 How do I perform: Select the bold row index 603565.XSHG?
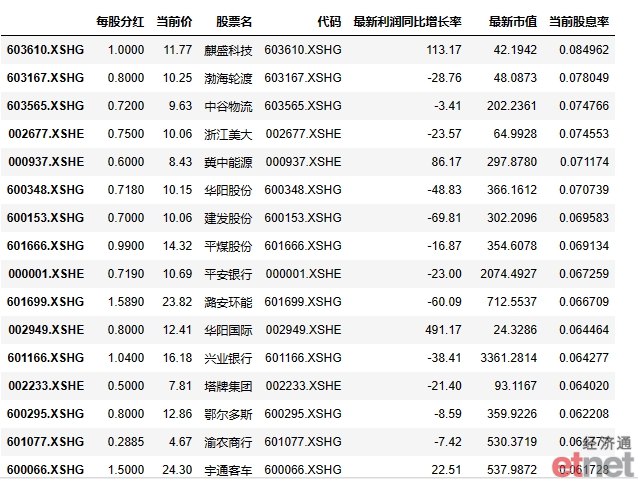point(46,106)
